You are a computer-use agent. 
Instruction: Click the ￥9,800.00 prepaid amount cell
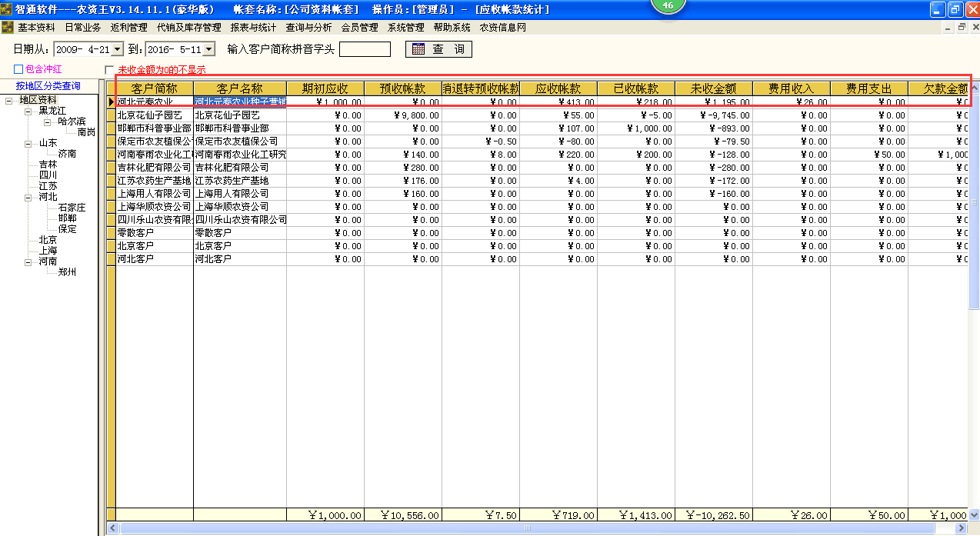point(403,115)
